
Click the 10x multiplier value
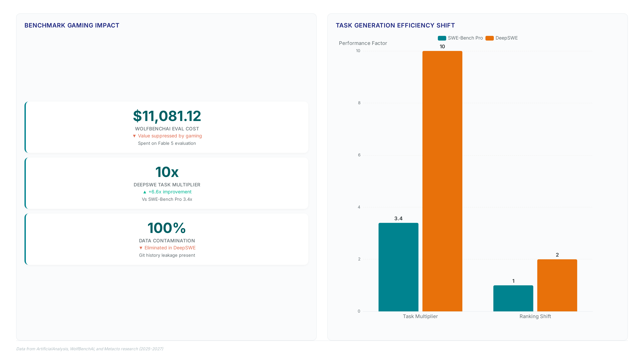click(x=167, y=172)
